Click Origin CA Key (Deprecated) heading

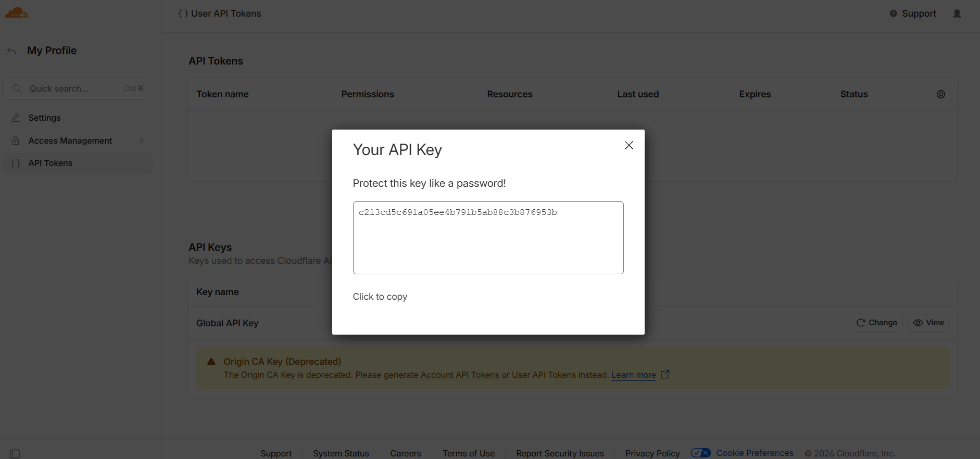282,362
